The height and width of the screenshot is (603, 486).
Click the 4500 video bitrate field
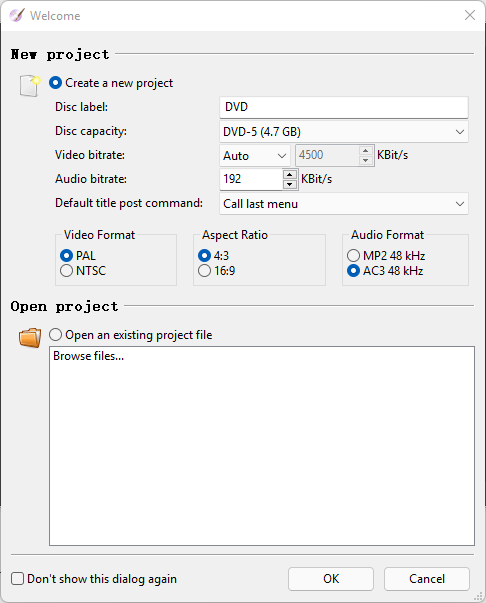click(x=327, y=155)
